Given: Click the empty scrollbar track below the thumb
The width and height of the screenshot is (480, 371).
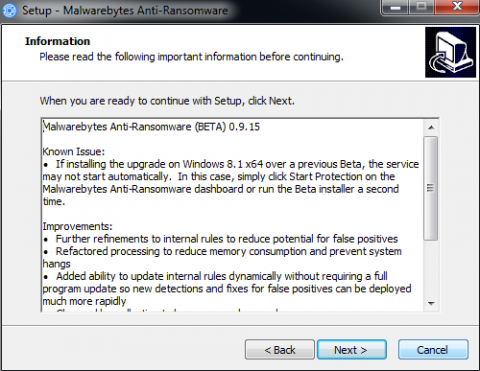Looking at the screenshot, I should (x=431, y=268).
